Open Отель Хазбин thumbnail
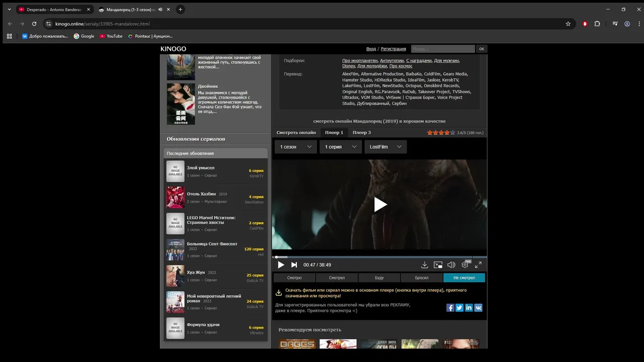This screenshot has height=362, width=644. [x=176, y=198]
